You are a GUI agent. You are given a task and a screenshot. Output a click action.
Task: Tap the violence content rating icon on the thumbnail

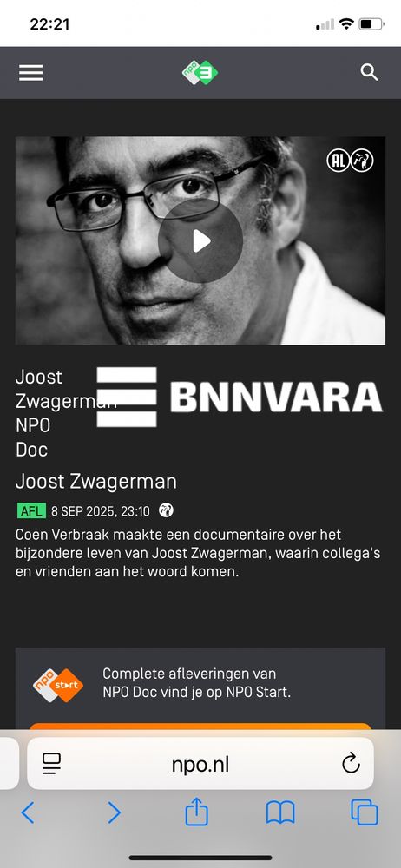(x=362, y=161)
